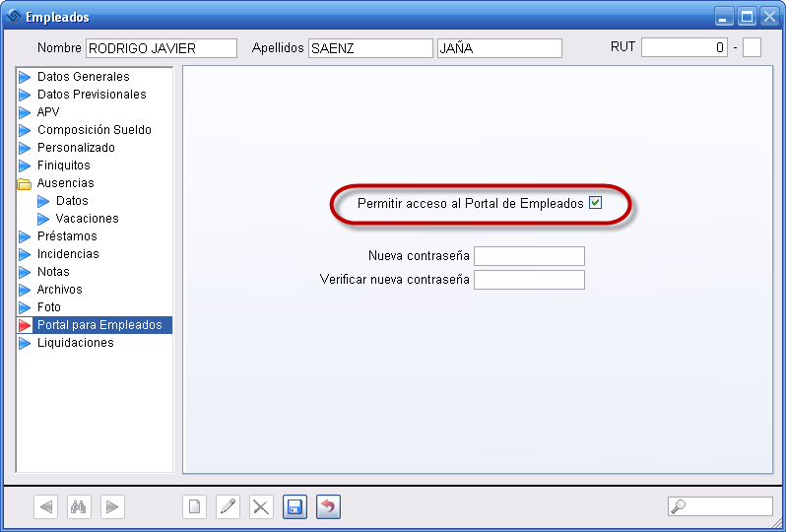Click the blue arrow beside APV

(25, 112)
